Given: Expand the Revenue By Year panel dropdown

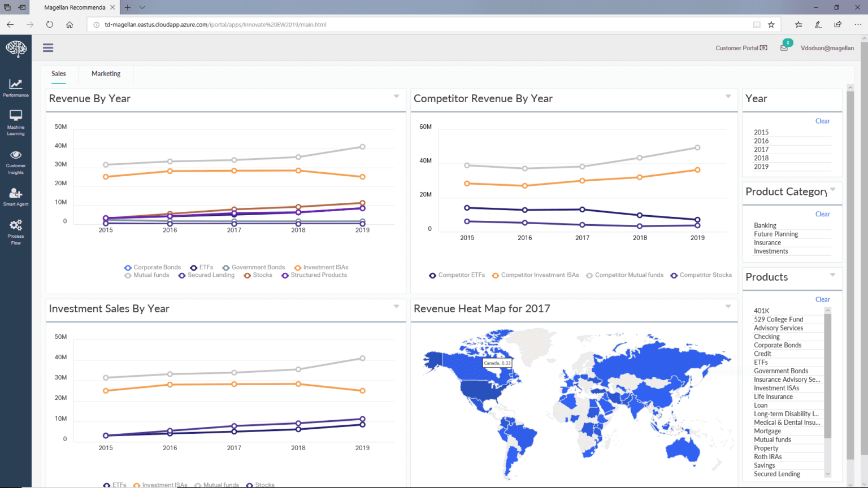Looking at the screenshot, I should click(x=396, y=96).
